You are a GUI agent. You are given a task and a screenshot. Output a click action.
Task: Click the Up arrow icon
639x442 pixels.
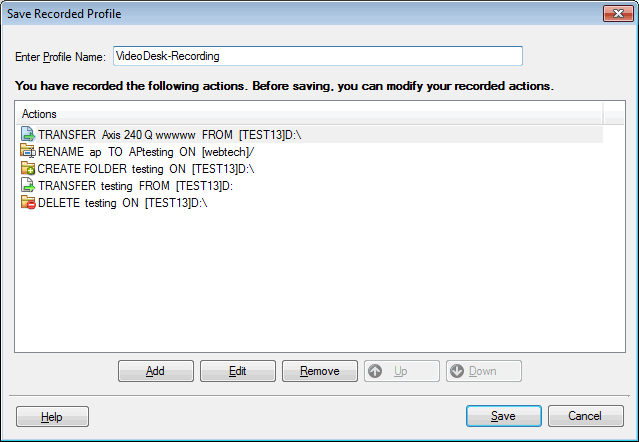pyautogui.click(x=377, y=371)
